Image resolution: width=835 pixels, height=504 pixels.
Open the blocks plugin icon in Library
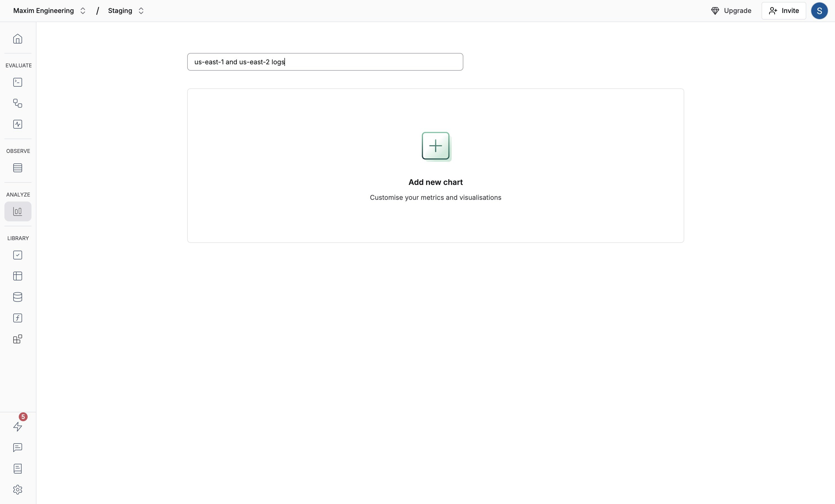click(x=18, y=339)
